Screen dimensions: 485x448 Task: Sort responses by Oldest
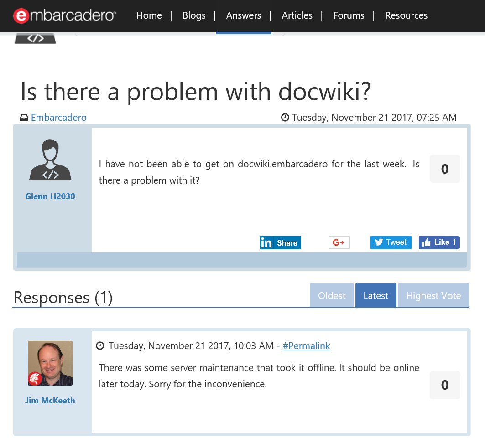click(x=332, y=295)
